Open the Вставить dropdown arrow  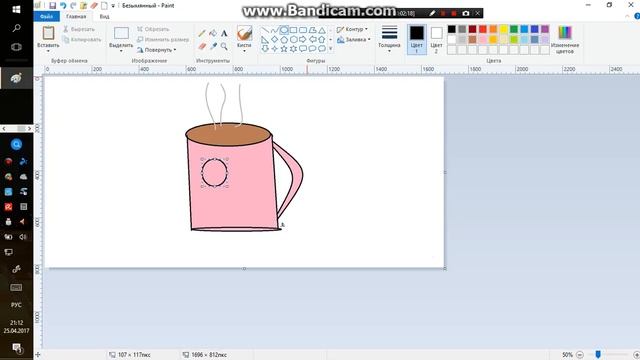(x=48, y=51)
